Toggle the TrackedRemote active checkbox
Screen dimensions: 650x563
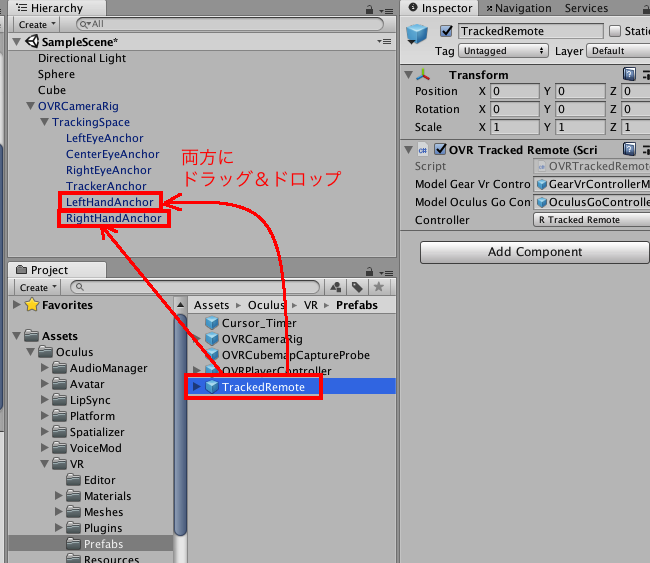446,31
